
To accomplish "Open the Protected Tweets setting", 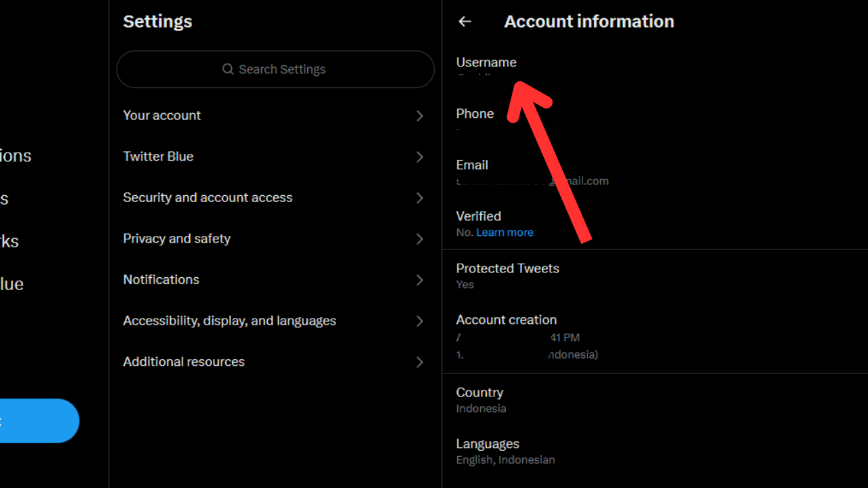I will point(655,276).
